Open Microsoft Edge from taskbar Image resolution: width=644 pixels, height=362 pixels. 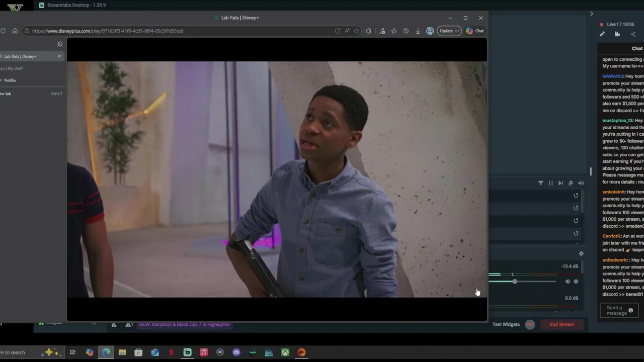click(x=106, y=352)
